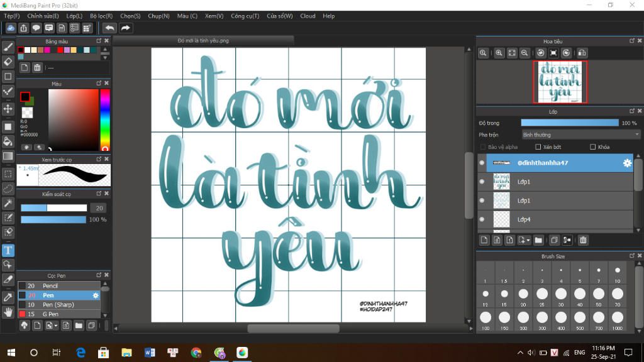Open the Pha trộn blend mode dropdown
This screenshot has height=362, width=644.
tap(580, 134)
